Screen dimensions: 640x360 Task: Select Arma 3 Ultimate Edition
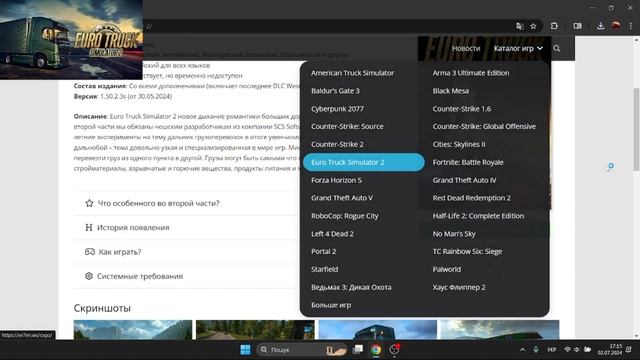pyautogui.click(x=471, y=73)
